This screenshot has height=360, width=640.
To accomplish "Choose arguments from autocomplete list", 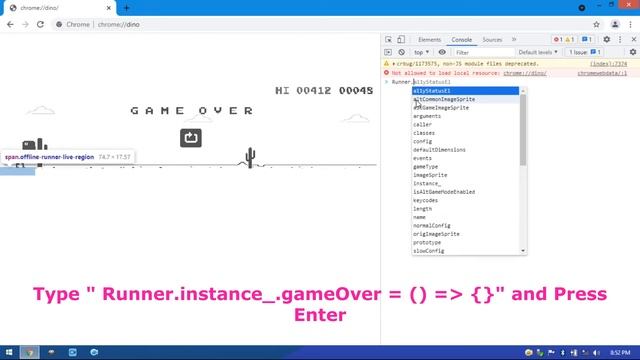I will 465,116.
